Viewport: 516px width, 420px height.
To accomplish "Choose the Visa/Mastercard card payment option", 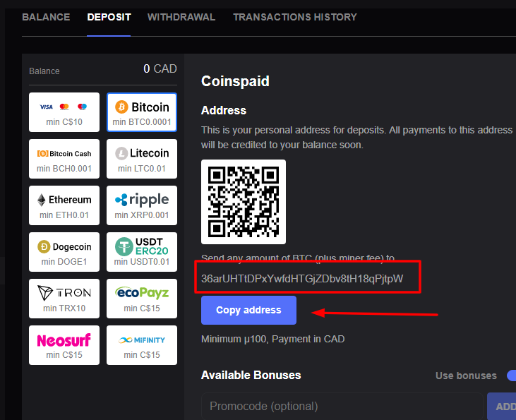I will click(x=64, y=112).
